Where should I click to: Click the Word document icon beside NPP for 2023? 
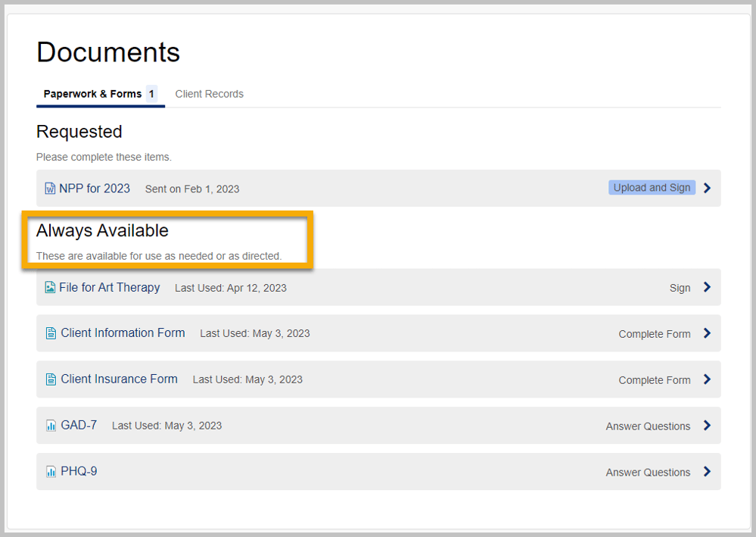pyautogui.click(x=50, y=189)
